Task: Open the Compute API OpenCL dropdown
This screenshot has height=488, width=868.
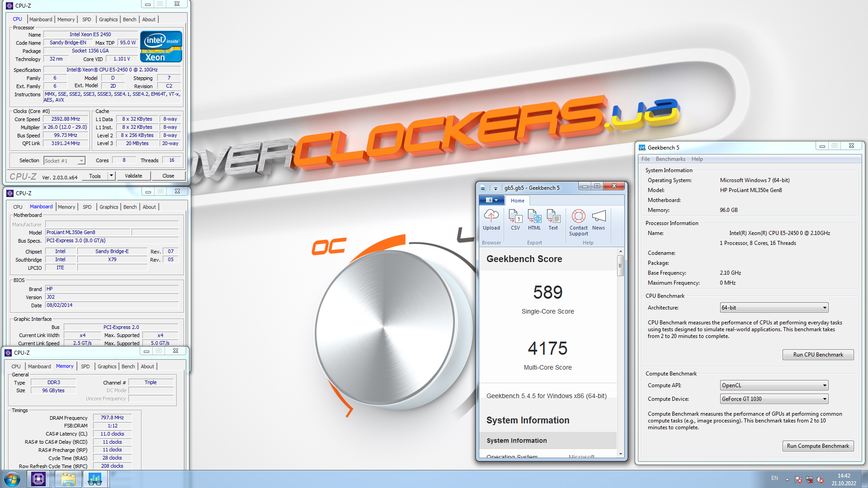Action: pos(774,385)
